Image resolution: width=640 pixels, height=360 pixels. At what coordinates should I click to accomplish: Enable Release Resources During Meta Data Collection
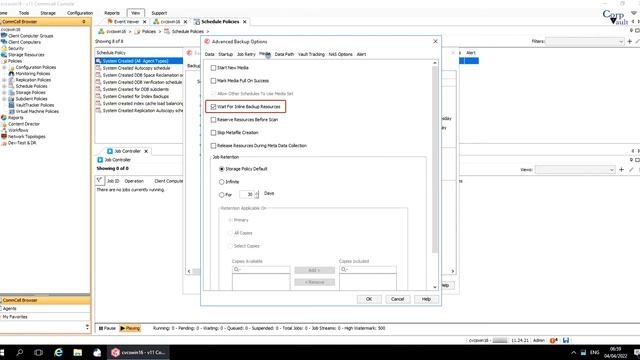pos(213,146)
